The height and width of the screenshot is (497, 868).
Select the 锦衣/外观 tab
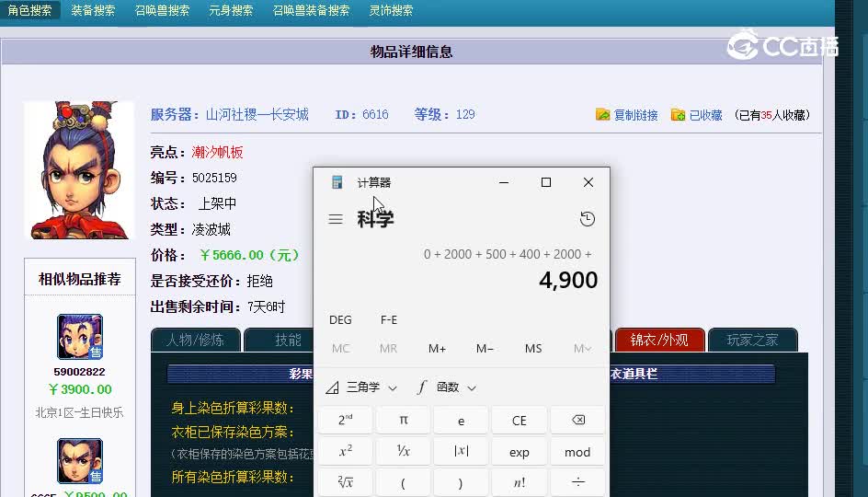tap(659, 340)
